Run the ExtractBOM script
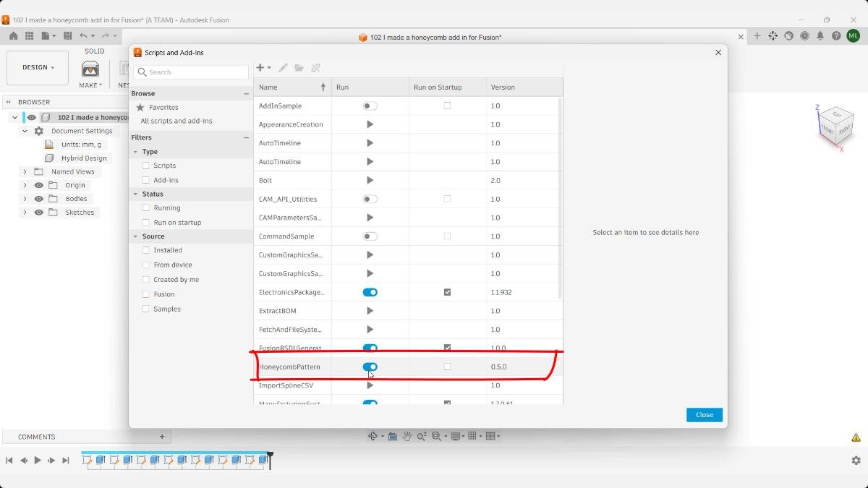 pyautogui.click(x=370, y=311)
